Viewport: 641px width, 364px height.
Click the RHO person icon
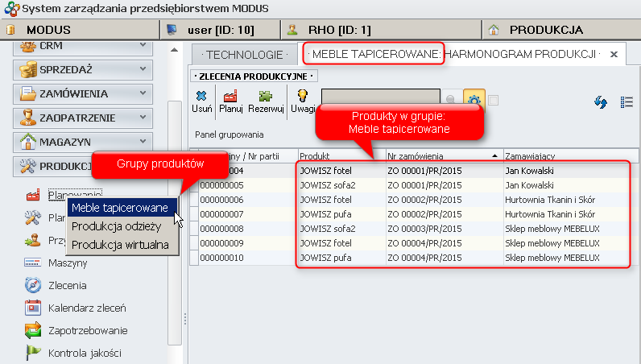tap(292, 30)
